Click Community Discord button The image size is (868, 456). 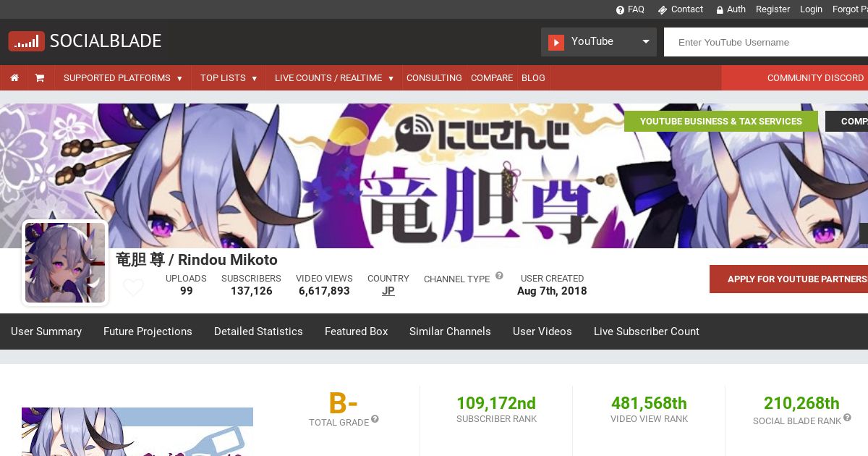pyautogui.click(x=795, y=77)
